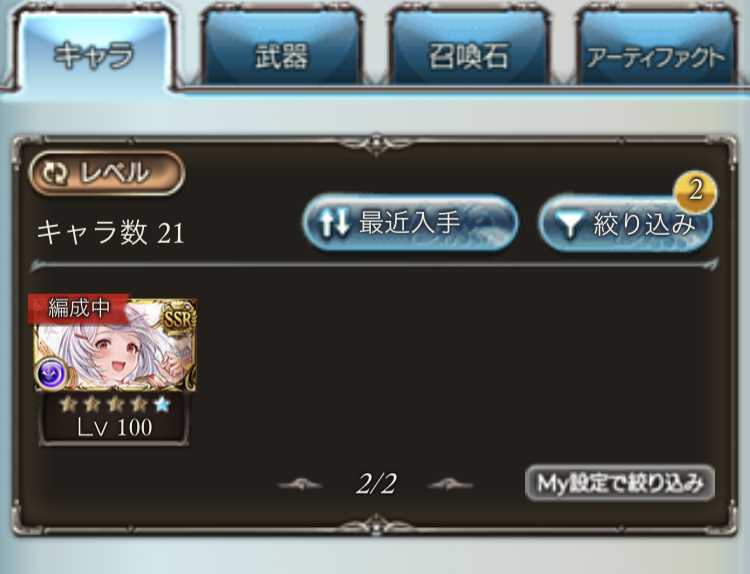Click the My設定で絞り込み button
This screenshot has height=574, width=750.
(620, 483)
